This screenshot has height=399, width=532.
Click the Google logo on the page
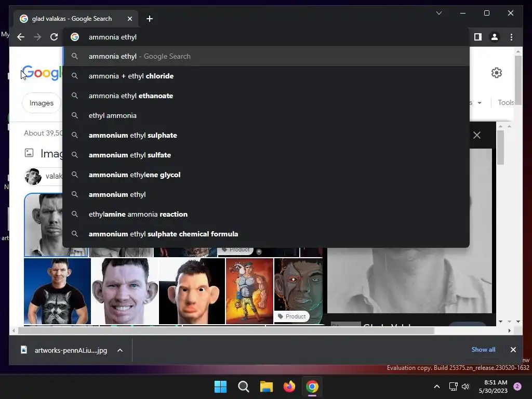point(43,73)
